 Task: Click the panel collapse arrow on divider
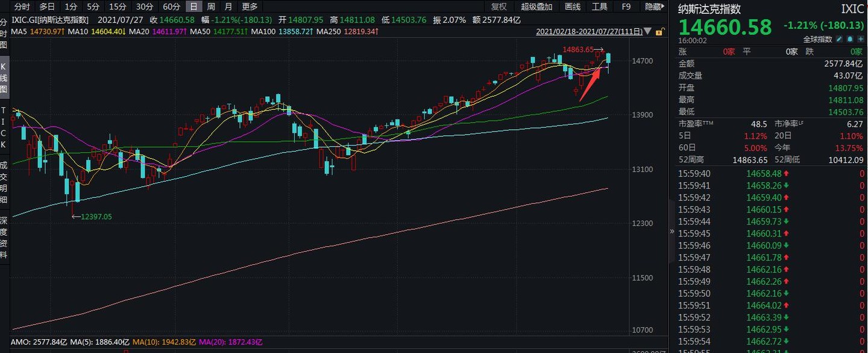672,231
